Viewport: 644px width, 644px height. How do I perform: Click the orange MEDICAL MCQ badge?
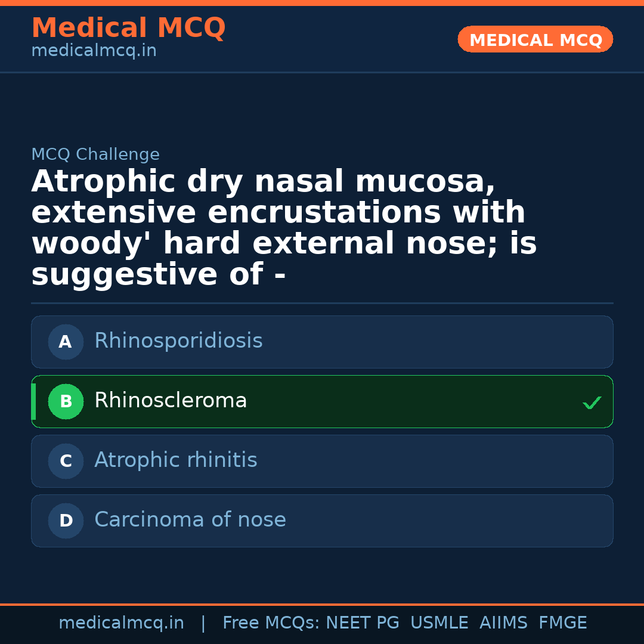click(x=535, y=40)
